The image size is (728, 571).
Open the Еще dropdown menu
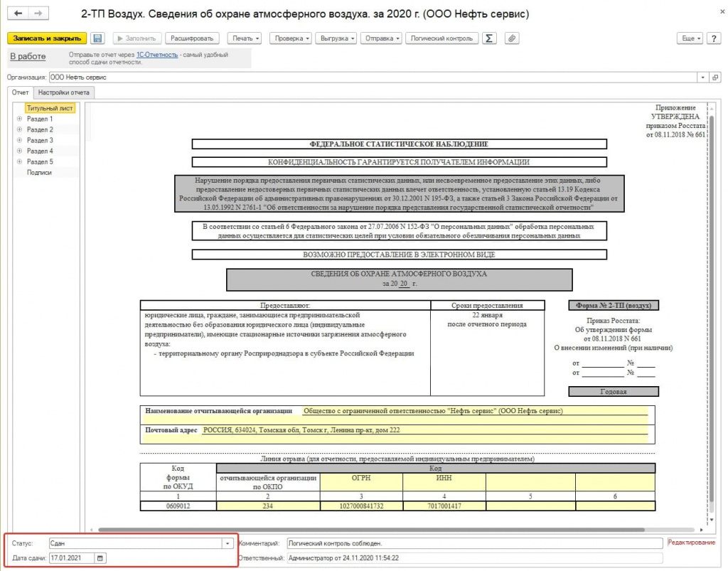(690, 38)
